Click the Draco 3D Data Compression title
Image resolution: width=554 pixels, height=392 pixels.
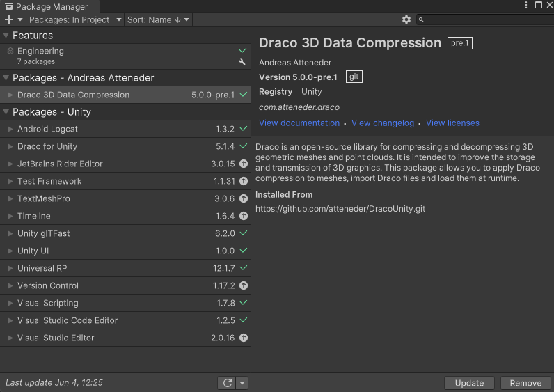[x=350, y=42]
